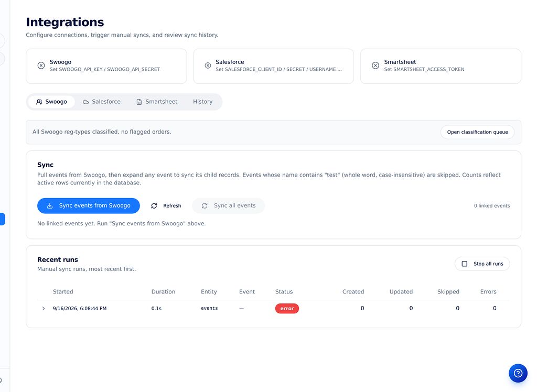This screenshot has height=392, width=537.
Task: Click the No linked events yet message
Action: tap(122, 224)
